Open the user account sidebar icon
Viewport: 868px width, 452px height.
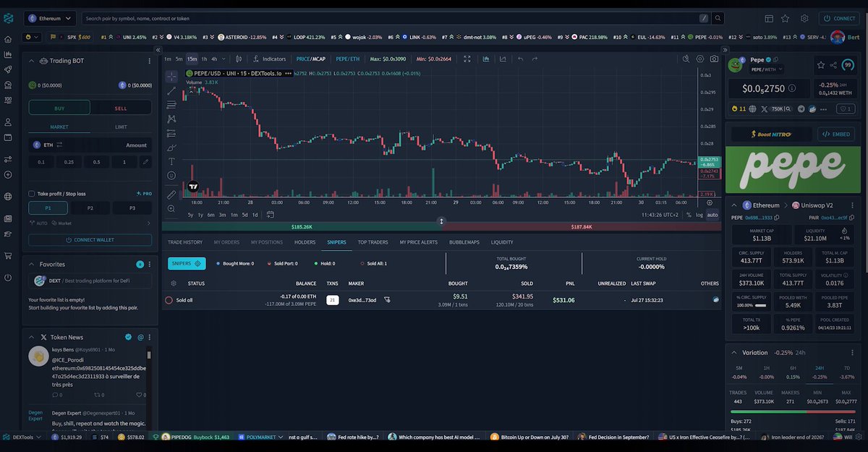click(x=8, y=122)
